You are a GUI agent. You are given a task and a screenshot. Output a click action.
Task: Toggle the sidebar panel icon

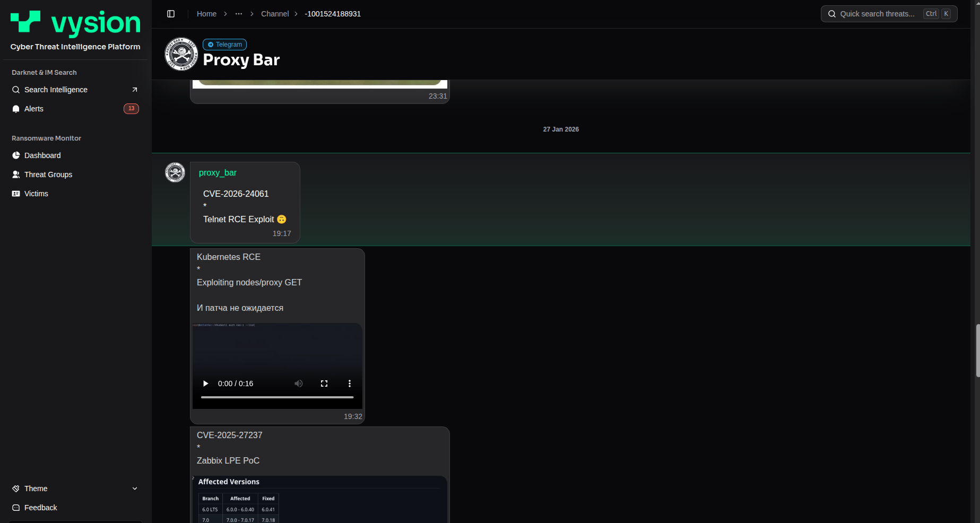tap(171, 14)
